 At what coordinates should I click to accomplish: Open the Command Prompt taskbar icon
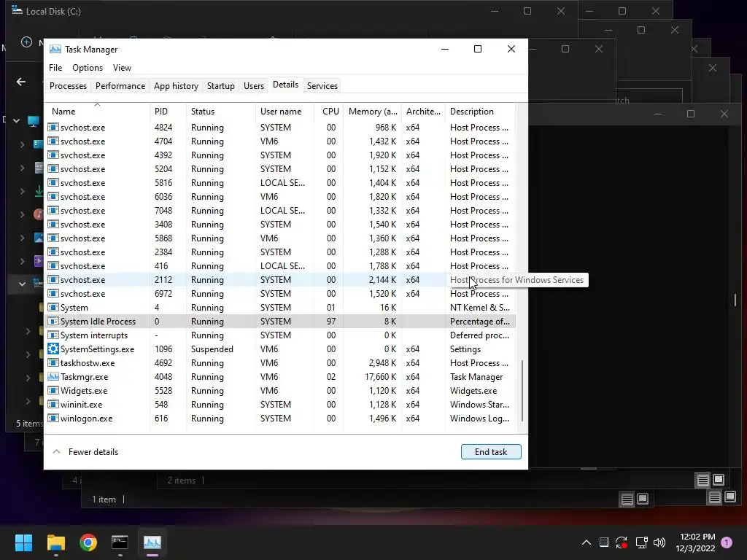click(120, 542)
